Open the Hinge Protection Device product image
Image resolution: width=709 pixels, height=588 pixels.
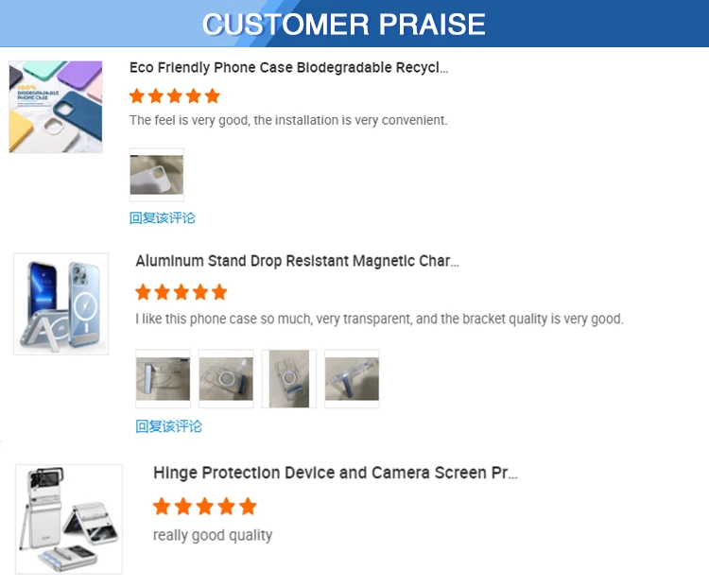click(69, 519)
